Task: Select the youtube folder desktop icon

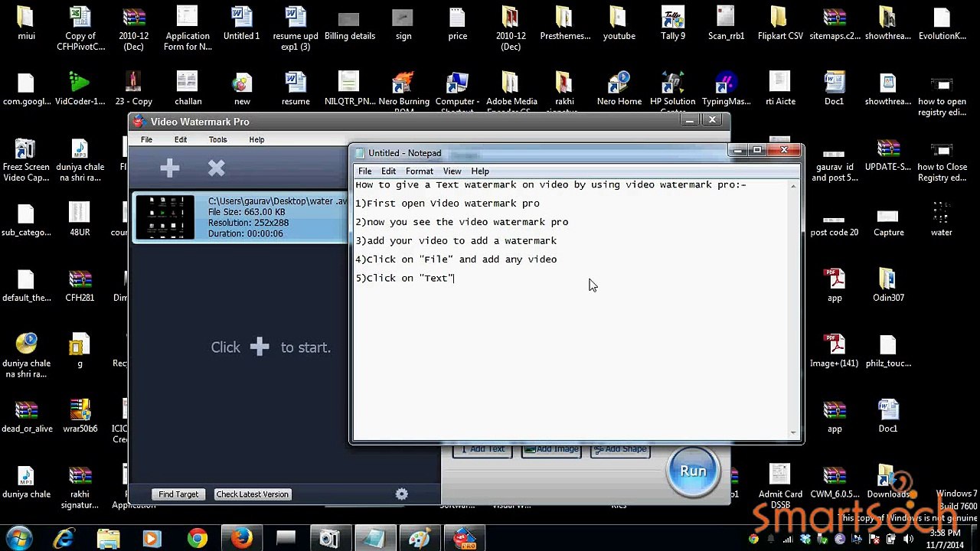Action: (x=619, y=24)
